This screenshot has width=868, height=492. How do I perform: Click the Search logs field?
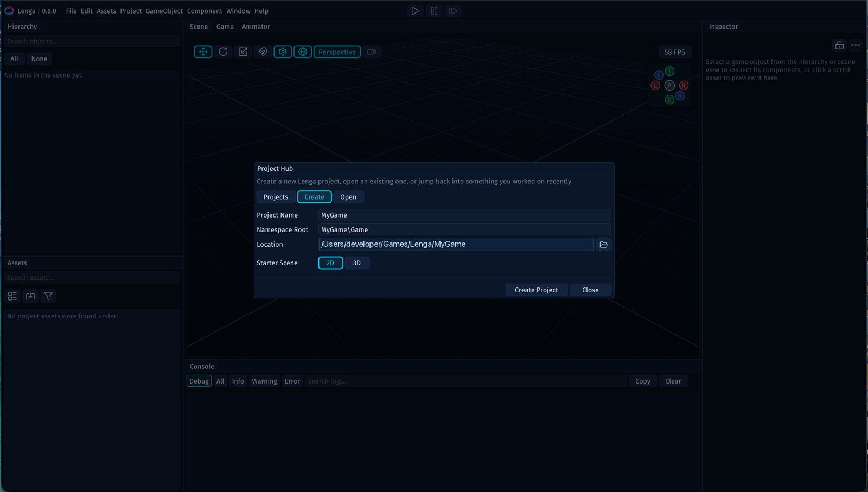tap(465, 381)
